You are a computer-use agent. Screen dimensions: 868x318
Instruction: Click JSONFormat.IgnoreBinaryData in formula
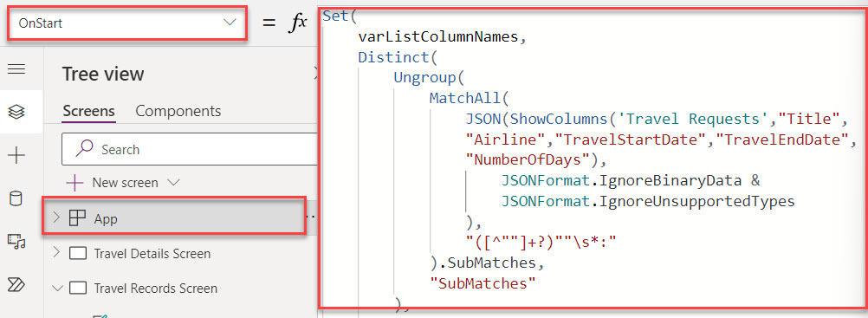(622, 180)
